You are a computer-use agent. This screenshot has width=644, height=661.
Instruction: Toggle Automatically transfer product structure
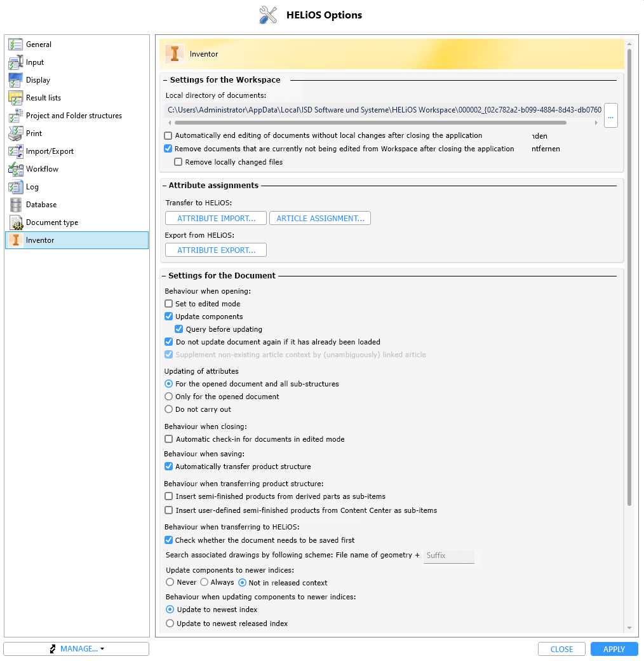coord(168,467)
